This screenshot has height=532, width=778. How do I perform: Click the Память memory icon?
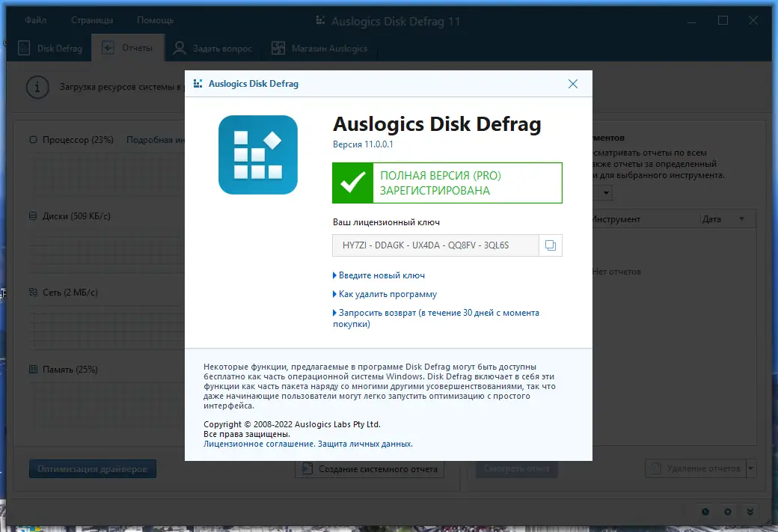[x=33, y=369]
